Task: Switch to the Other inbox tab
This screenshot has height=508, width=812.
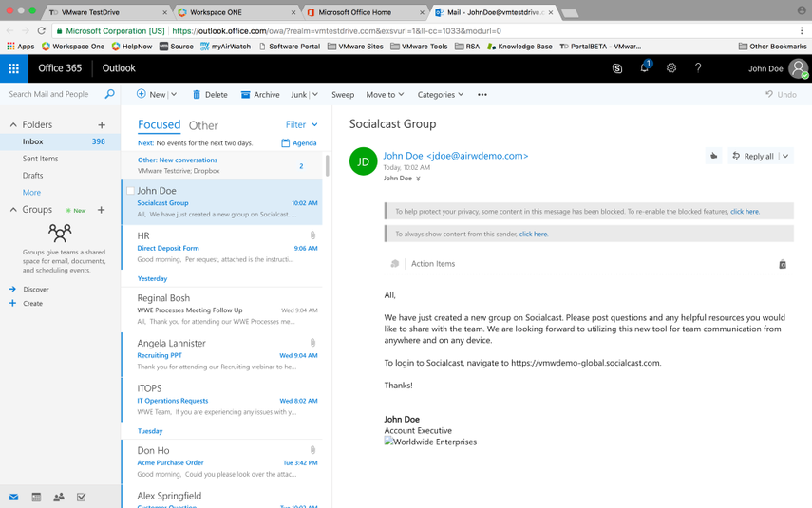Action: tap(203, 125)
